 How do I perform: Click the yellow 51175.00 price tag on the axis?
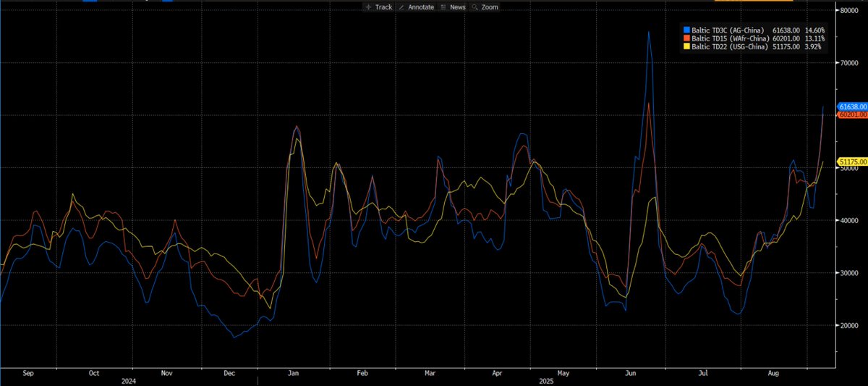852,161
